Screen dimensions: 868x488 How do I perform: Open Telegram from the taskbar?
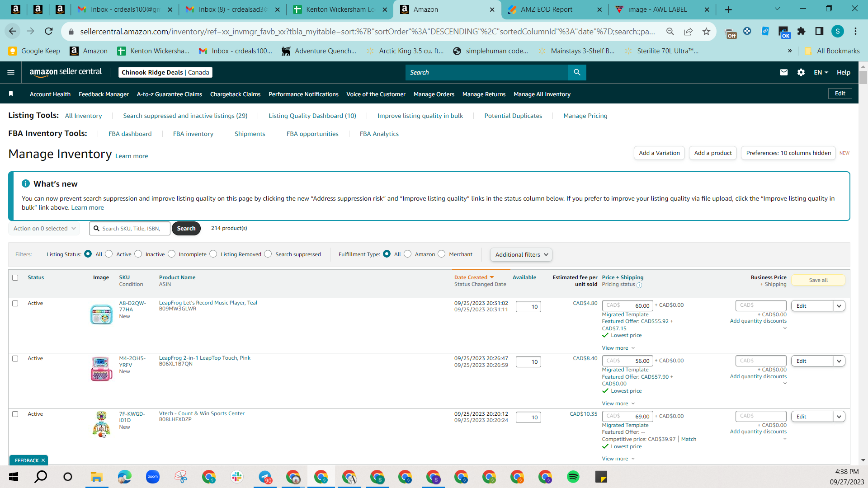[265, 477]
